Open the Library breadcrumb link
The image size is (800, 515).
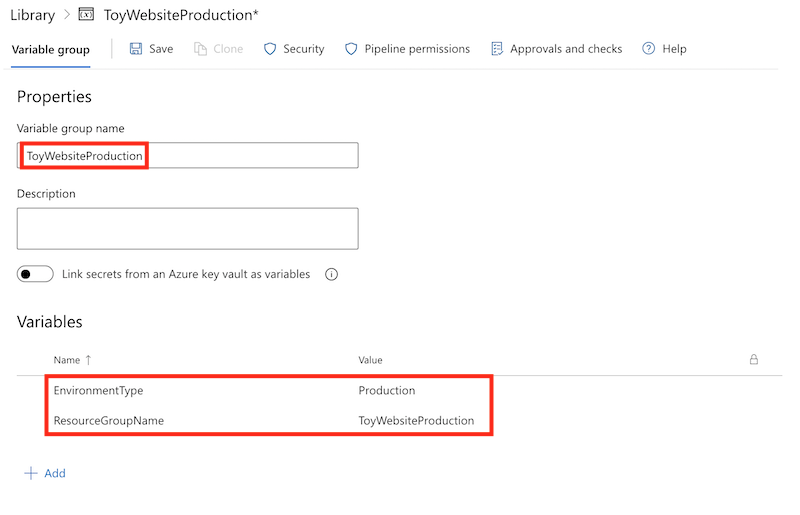tap(33, 15)
